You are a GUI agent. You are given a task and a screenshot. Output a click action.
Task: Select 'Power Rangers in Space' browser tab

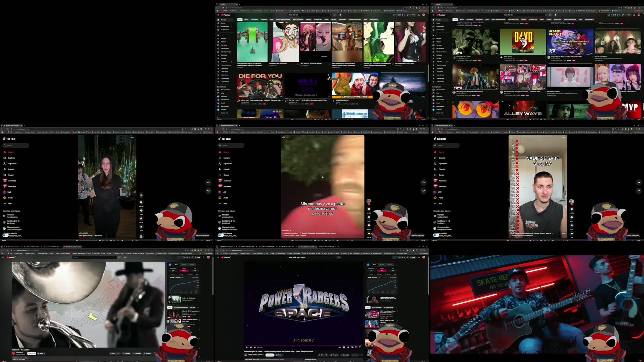[307, 246]
